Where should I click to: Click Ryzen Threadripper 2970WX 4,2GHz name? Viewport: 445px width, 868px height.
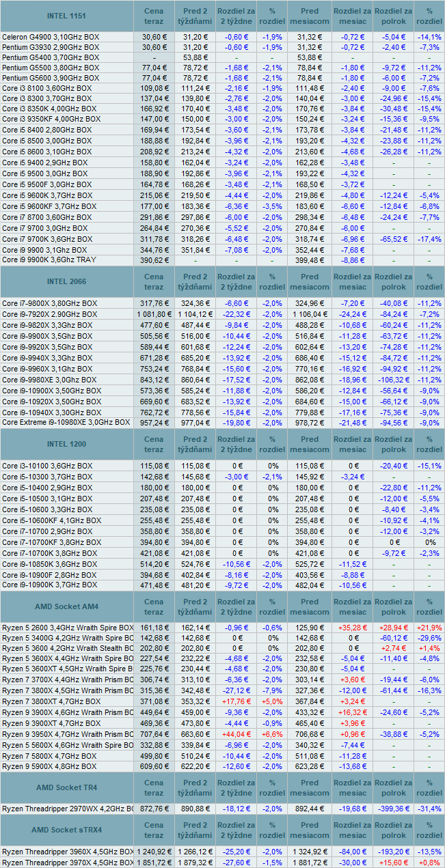[x=68, y=809]
